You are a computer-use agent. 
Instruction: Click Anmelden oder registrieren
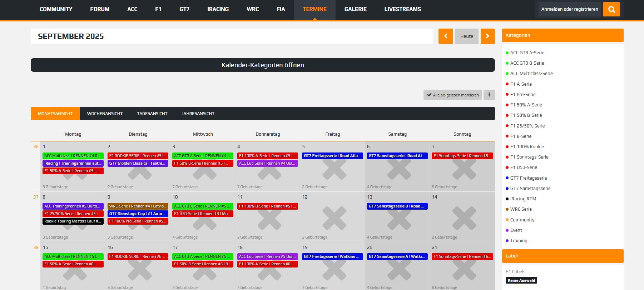569,9
